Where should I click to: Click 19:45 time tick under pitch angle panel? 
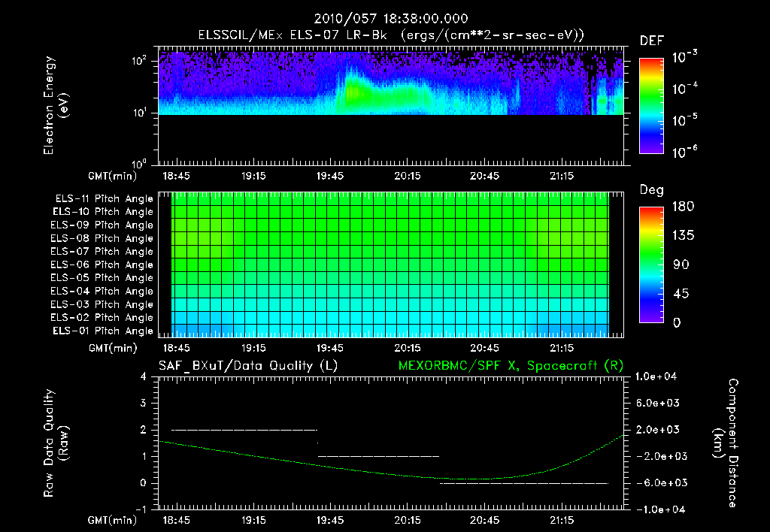pos(330,348)
